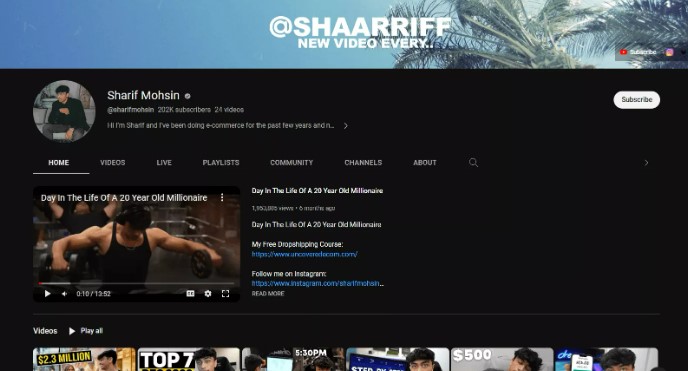Click the 24 videos count text
This screenshot has height=371, width=688.
(x=229, y=110)
